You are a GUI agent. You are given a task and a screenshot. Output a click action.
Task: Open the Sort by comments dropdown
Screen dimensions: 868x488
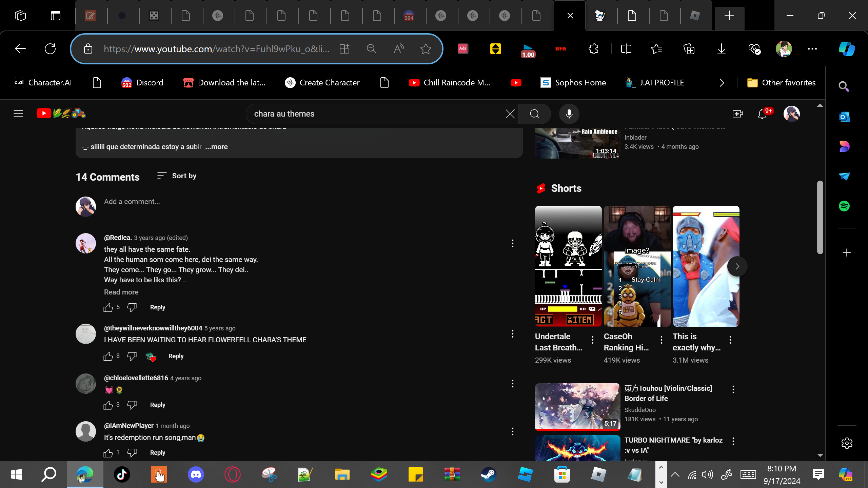[x=177, y=176]
